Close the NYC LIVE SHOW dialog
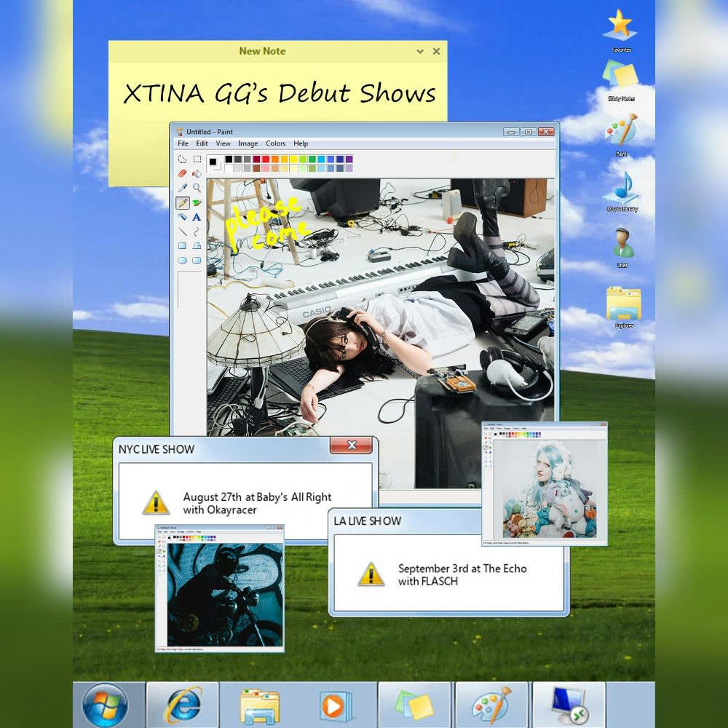 tap(351, 445)
